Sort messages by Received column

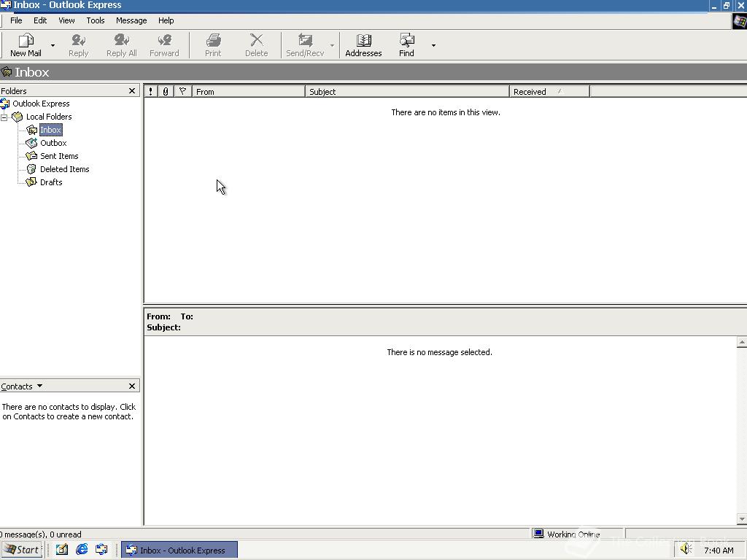click(549, 91)
